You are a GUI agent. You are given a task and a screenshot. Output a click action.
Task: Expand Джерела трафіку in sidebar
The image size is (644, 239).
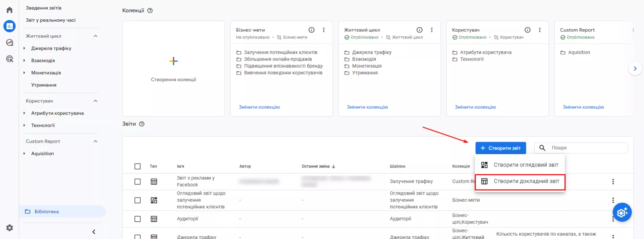[x=24, y=48]
